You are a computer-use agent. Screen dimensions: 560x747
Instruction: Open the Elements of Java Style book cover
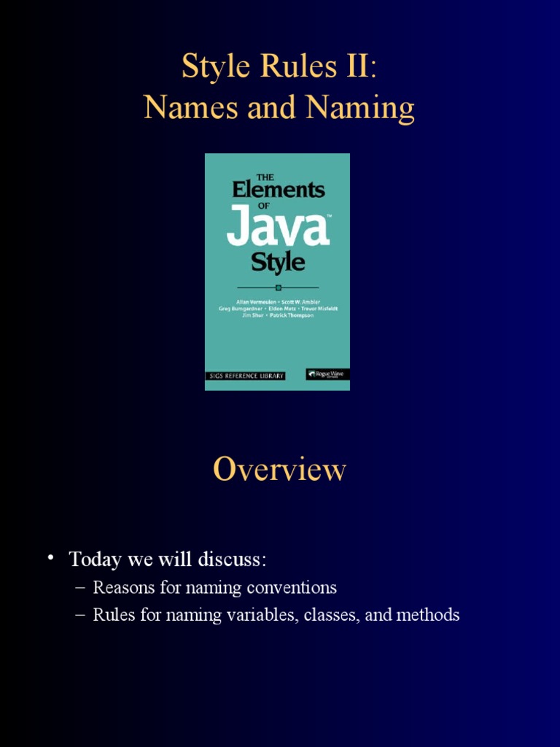point(278,272)
